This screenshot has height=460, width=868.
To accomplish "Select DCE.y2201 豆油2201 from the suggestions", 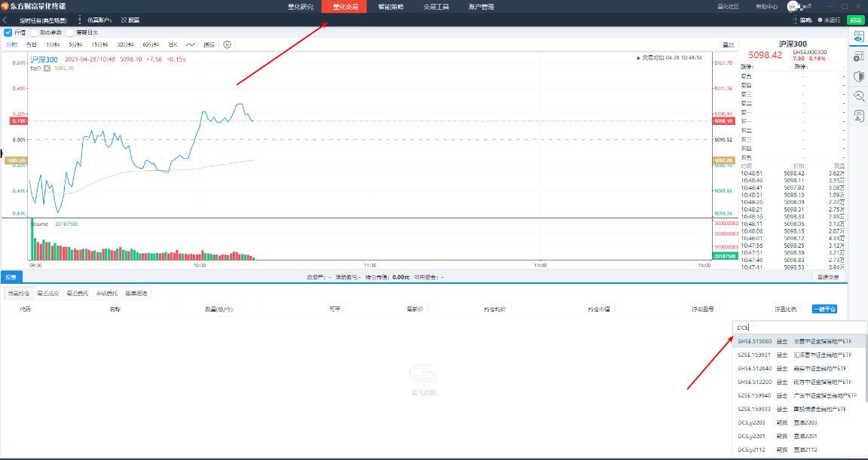I will coord(799,436).
